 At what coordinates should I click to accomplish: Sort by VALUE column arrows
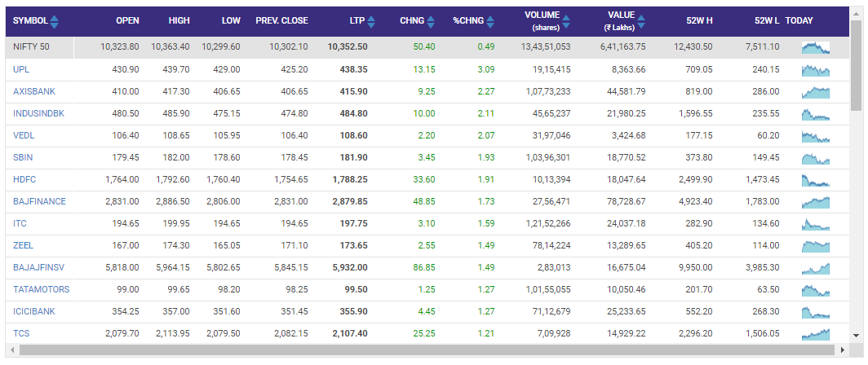coord(641,21)
